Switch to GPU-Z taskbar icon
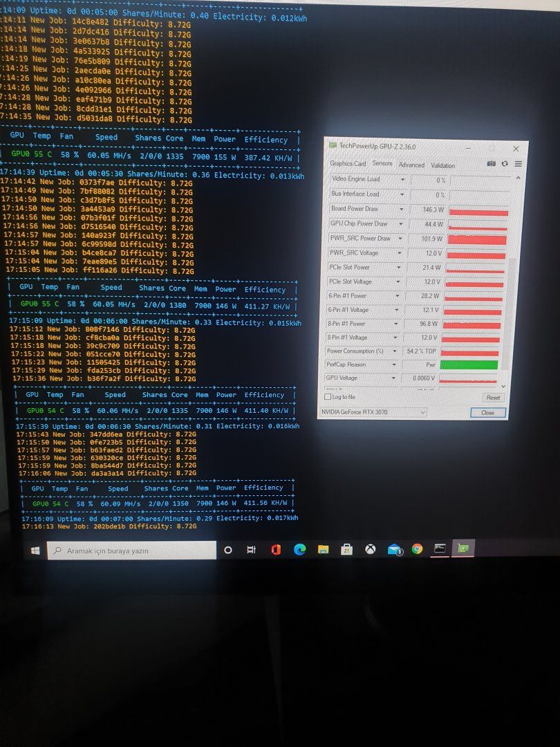This screenshot has width=560, height=747. pyautogui.click(x=463, y=548)
